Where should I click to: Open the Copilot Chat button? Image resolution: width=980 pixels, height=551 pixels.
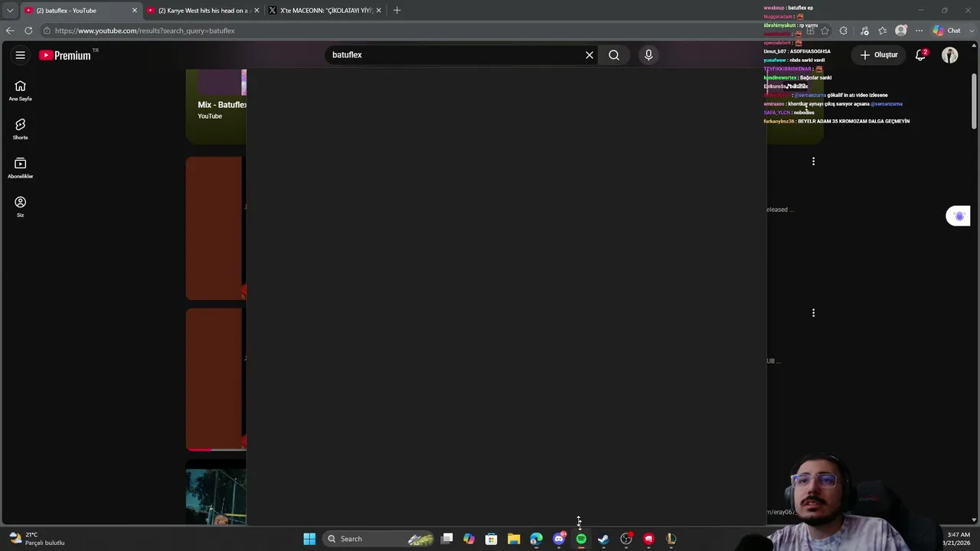[x=946, y=31]
